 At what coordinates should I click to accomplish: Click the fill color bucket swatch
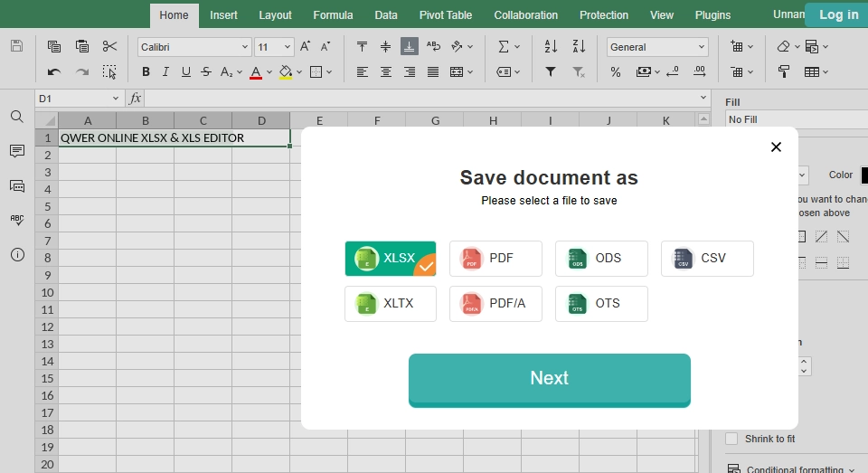[286, 72]
